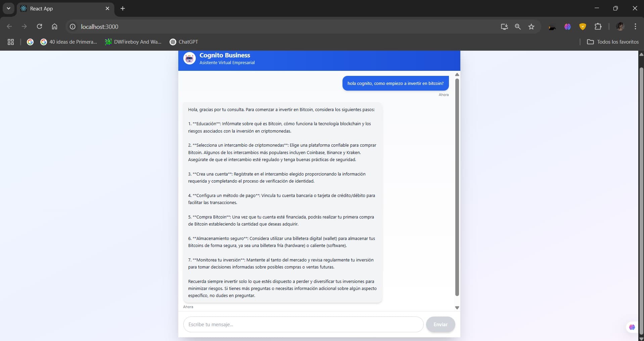
Task: Open the DWFireboy And Wa... bookmark
Action: 133,42
